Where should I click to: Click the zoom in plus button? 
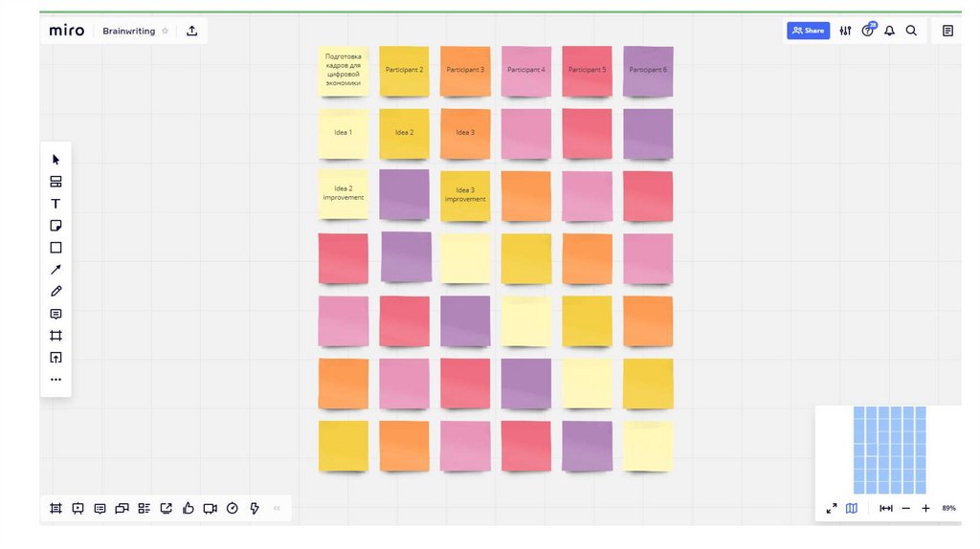tap(925, 508)
